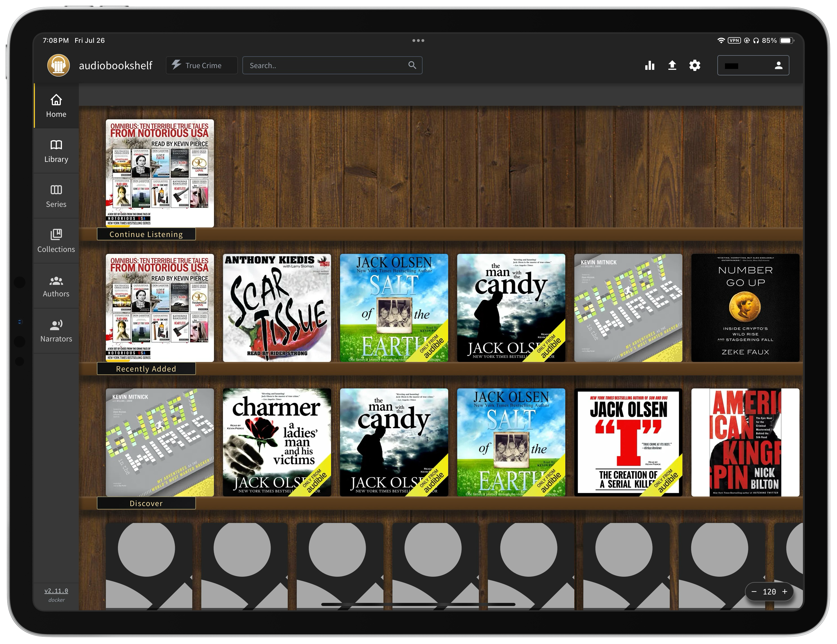
Task: Click the upload icon in header
Action: 672,66
